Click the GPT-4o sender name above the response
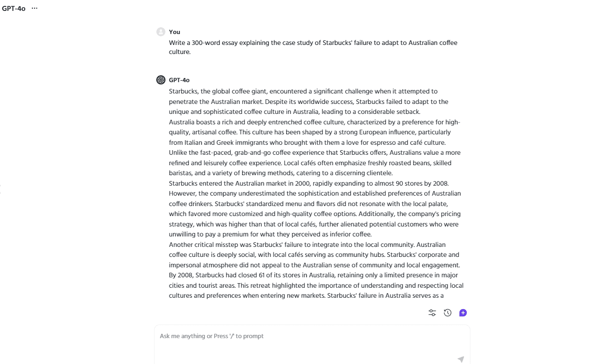This screenshot has width=594, height=364. (179, 80)
